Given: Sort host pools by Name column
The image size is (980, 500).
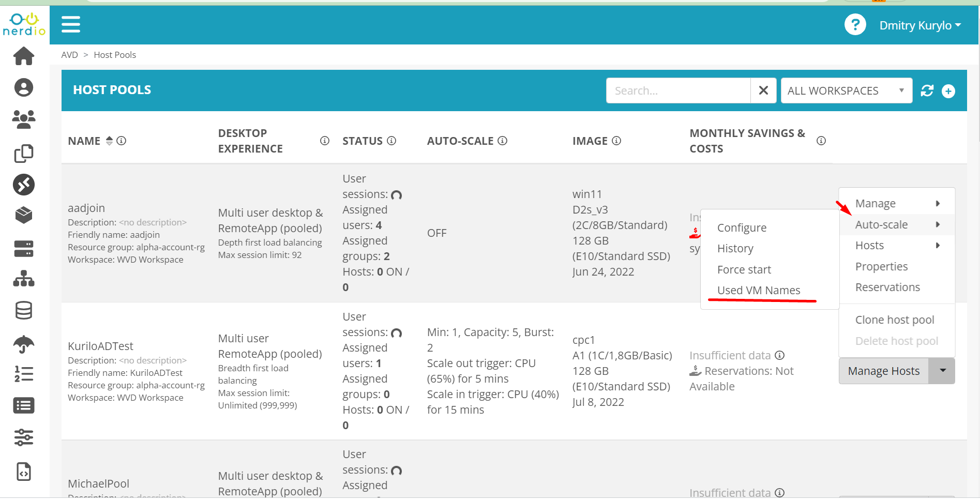Looking at the screenshot, I should [x=109, y=141].
